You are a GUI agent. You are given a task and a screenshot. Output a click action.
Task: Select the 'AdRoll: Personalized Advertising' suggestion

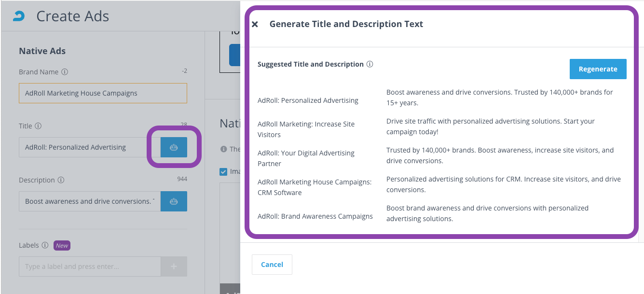pyautogui.click(x=308, y=100)
